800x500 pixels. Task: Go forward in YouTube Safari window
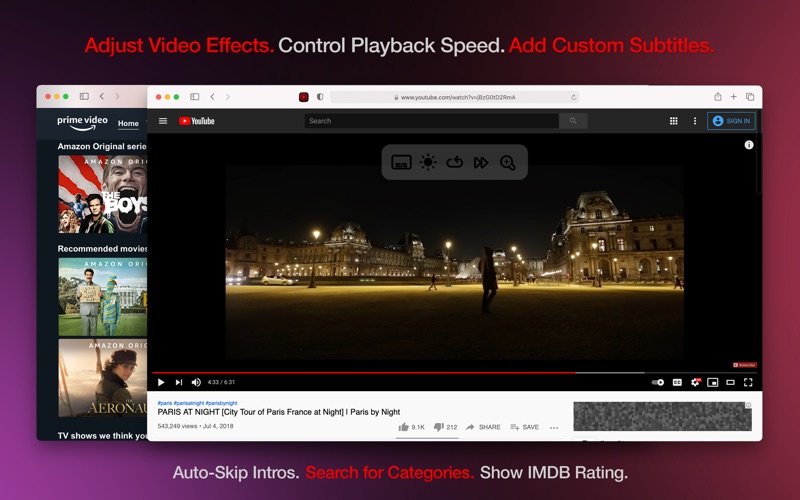pos(228,96)
